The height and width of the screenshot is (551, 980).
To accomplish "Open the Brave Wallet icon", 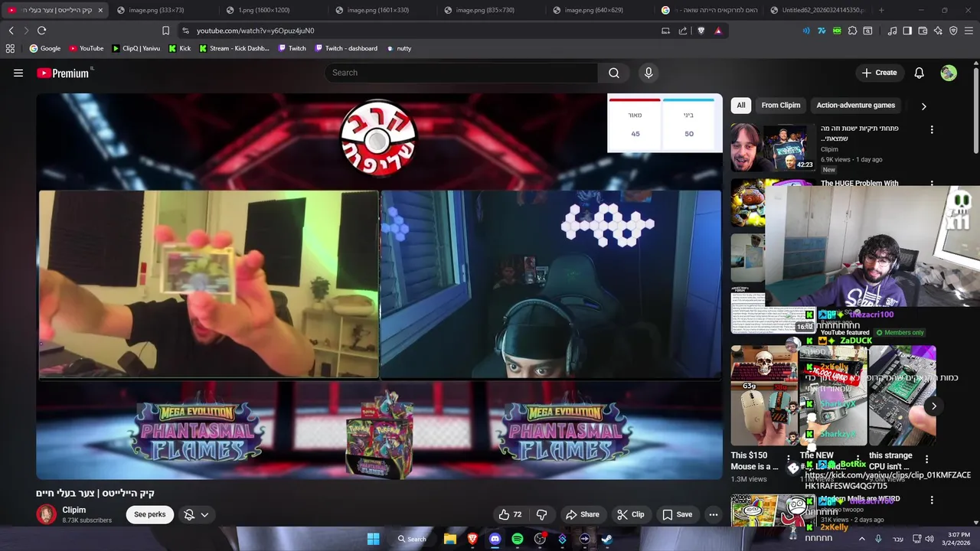I will coord(923,31).
